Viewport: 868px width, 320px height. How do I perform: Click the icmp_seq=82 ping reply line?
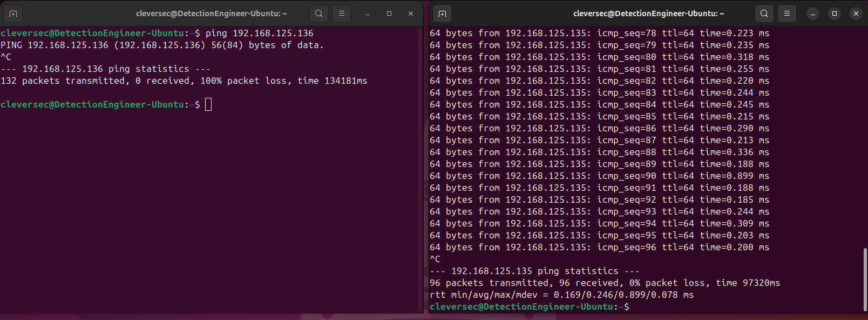(x=600, y=81)
